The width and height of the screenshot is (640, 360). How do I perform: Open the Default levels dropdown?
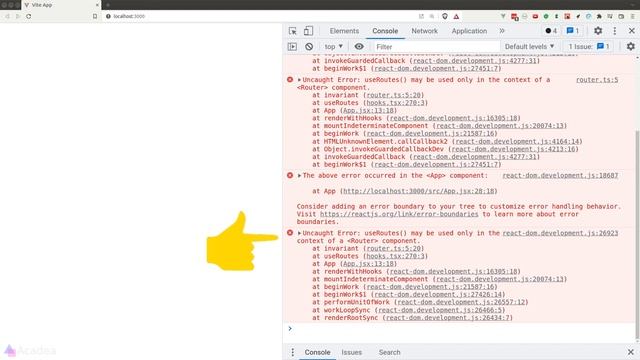tap(529, 47)
